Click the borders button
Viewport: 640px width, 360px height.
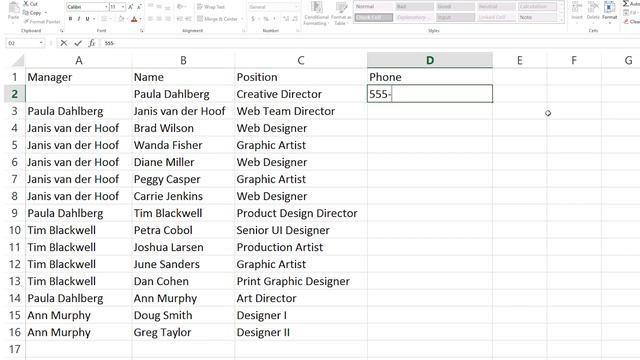click(104, 19)
